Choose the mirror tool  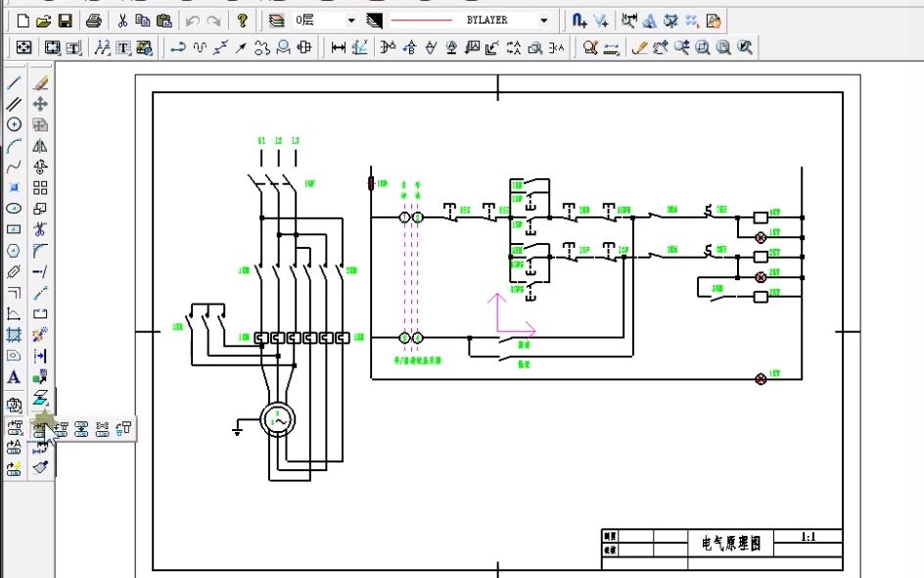point(40,146)
